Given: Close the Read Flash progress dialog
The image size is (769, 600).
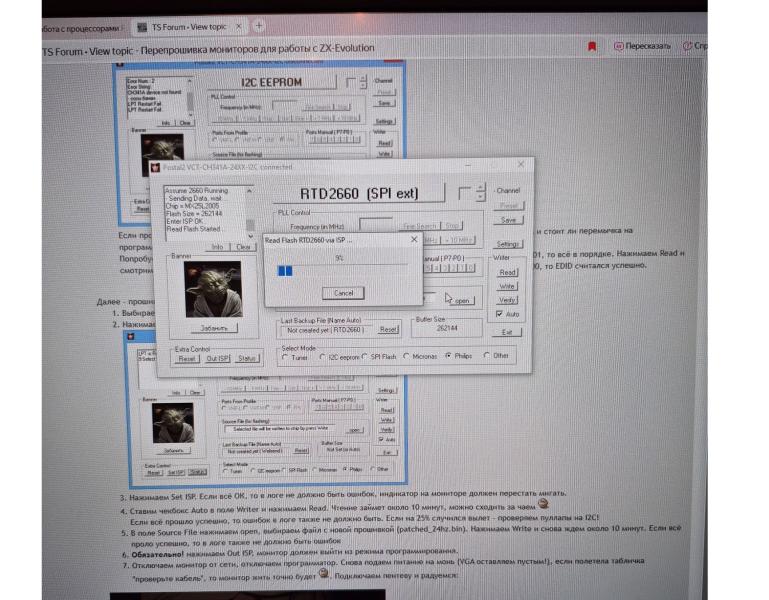Looking at the screenshot, I should point(414,240).
